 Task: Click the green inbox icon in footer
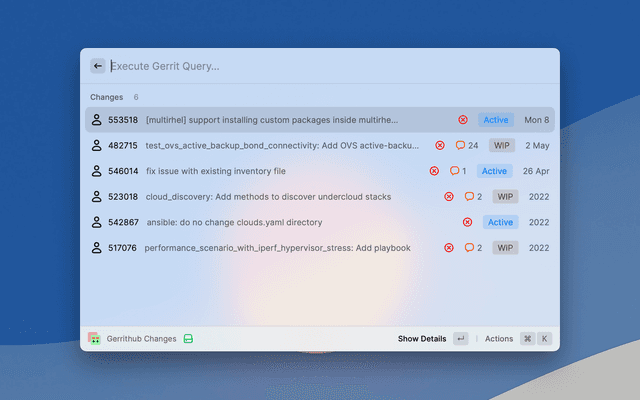(189, 339)
